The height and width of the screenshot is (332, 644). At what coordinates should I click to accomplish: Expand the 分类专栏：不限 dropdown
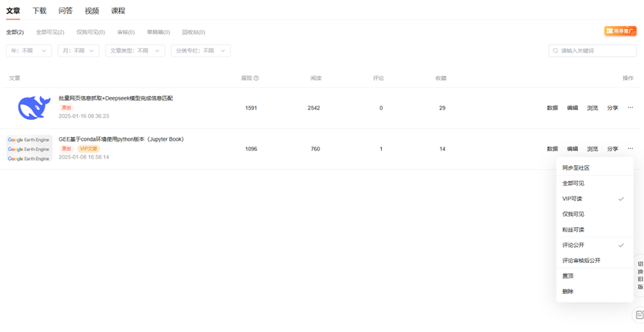[201, 51]
